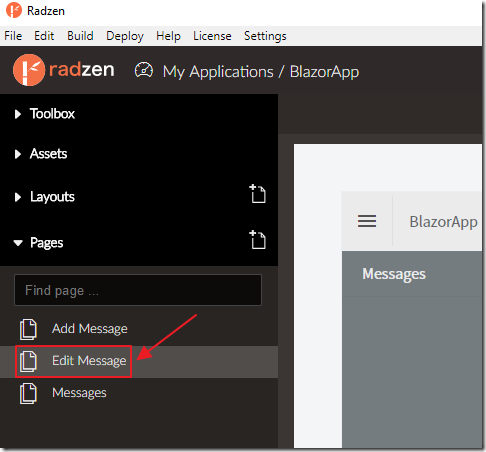This screenshot has width=486, height=452.
Task: Open the Build menu
Action: tap(80, 36)
